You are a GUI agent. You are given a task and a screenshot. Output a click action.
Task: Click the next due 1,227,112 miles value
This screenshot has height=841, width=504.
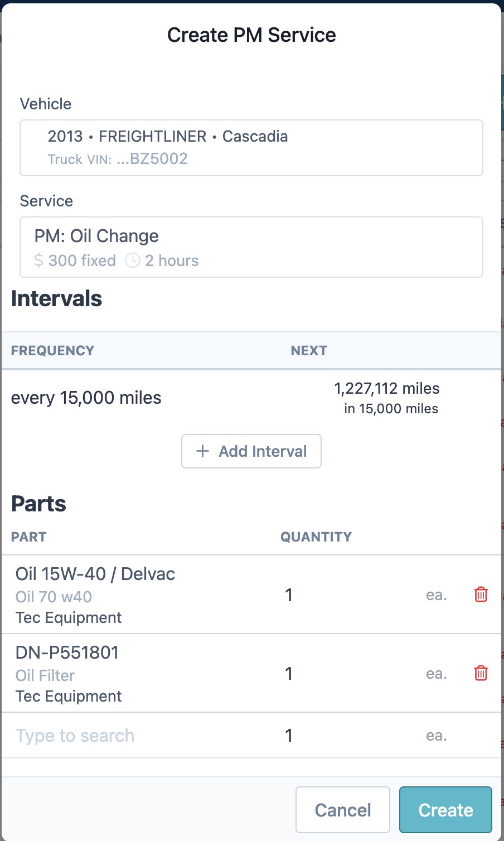click(387, 388)
